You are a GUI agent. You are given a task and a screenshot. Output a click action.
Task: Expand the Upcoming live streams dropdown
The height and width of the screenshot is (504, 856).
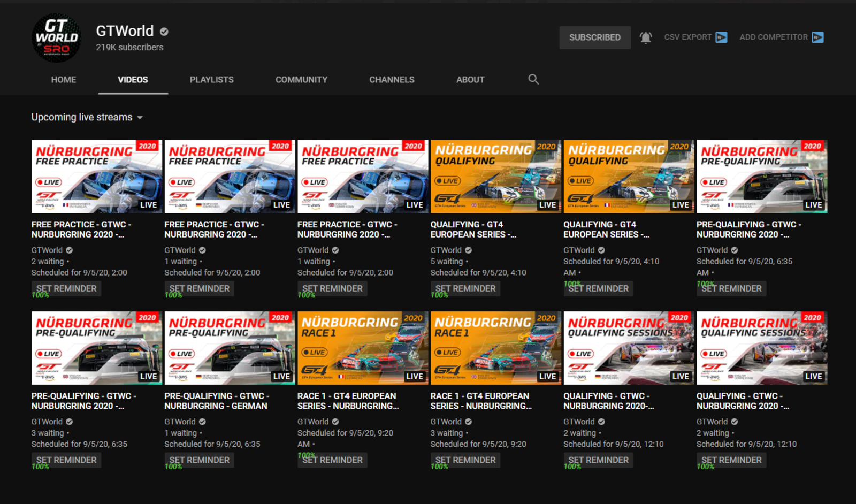coord(87,117)
